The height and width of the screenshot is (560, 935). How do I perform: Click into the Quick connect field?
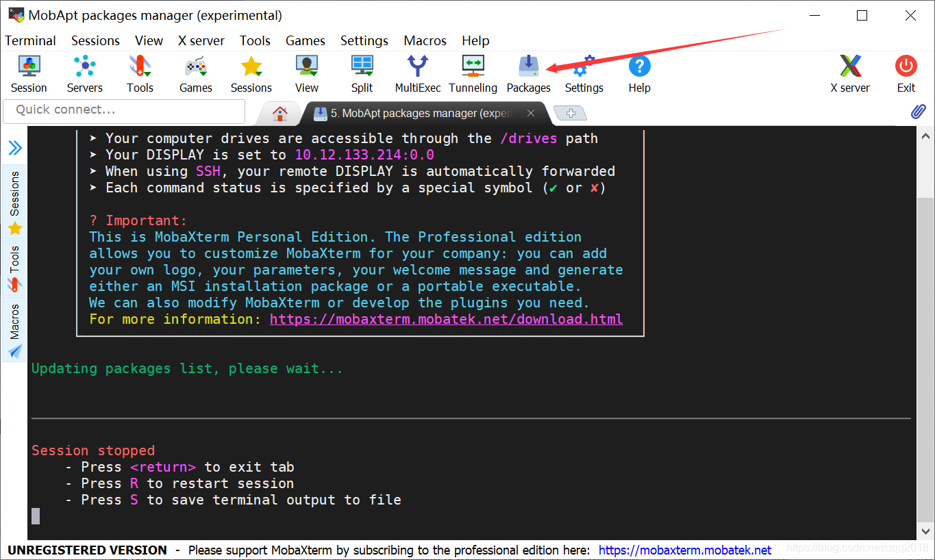(x=124, y=111)
